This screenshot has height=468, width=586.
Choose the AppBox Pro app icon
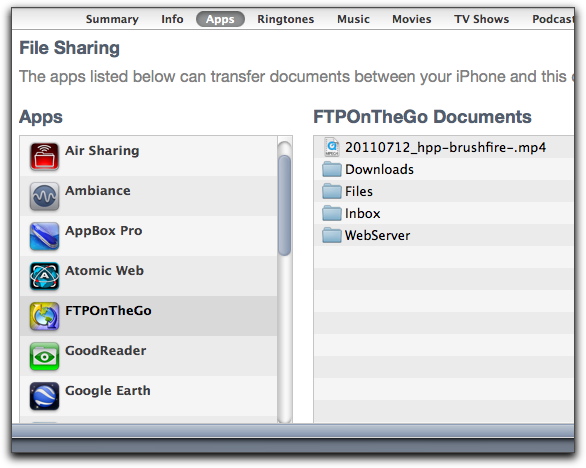44,236
